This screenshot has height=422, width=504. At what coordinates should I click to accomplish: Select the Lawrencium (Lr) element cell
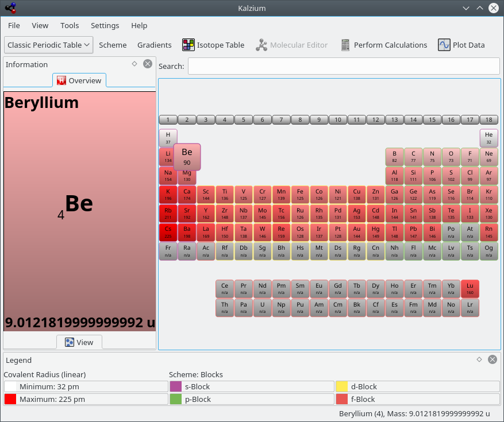pyautogui.click(x=470, y=308)
